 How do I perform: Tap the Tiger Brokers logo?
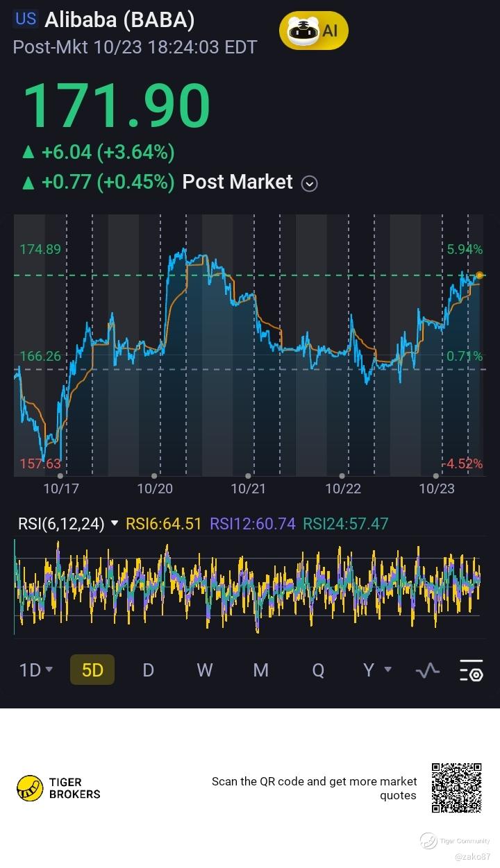pyautogui.click(x=59, y=788)
